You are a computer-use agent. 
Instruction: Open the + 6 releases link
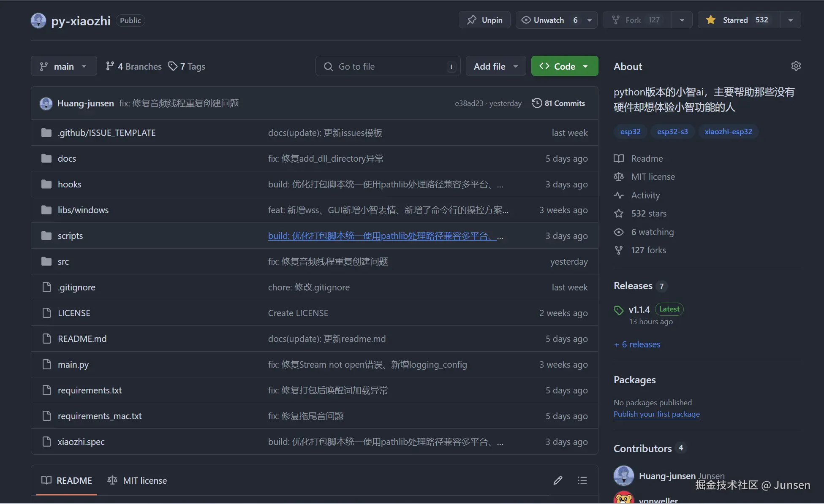(x=637, y=344)
